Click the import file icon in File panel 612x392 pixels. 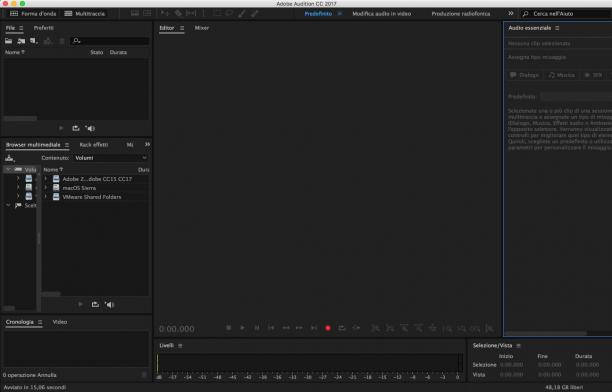tap(21, 41)
